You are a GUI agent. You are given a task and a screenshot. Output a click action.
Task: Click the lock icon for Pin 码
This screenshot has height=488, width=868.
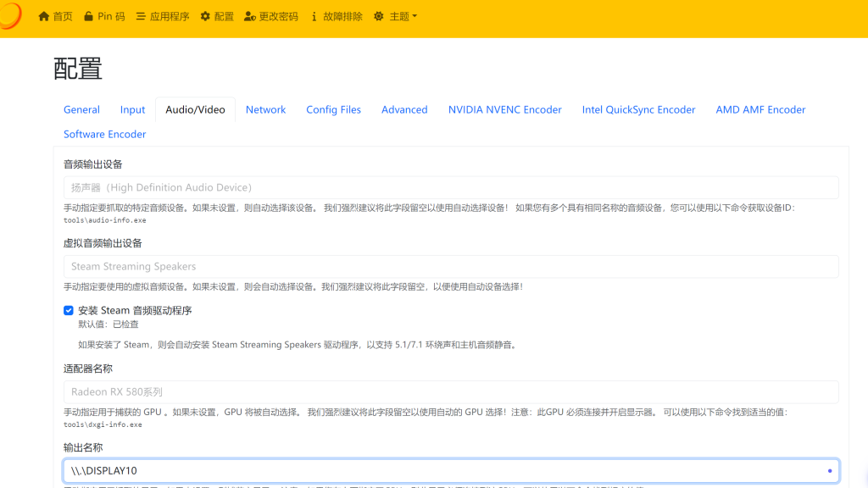coord(89,16)
